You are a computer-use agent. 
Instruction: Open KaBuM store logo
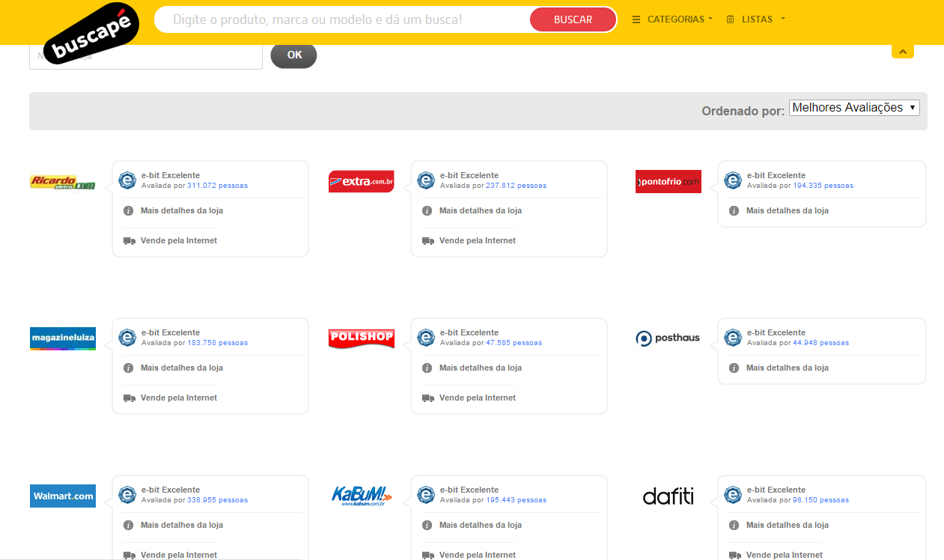pyautogui.click(x=362, y=496)
